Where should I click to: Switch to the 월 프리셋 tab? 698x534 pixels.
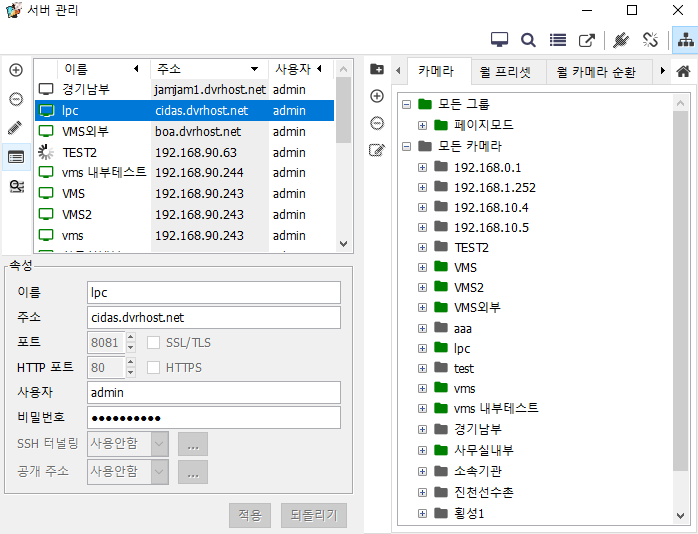click(508, 72)
